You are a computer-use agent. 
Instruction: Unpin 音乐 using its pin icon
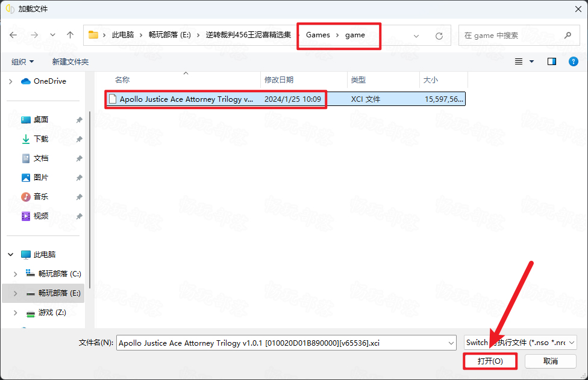click(79, 197)
